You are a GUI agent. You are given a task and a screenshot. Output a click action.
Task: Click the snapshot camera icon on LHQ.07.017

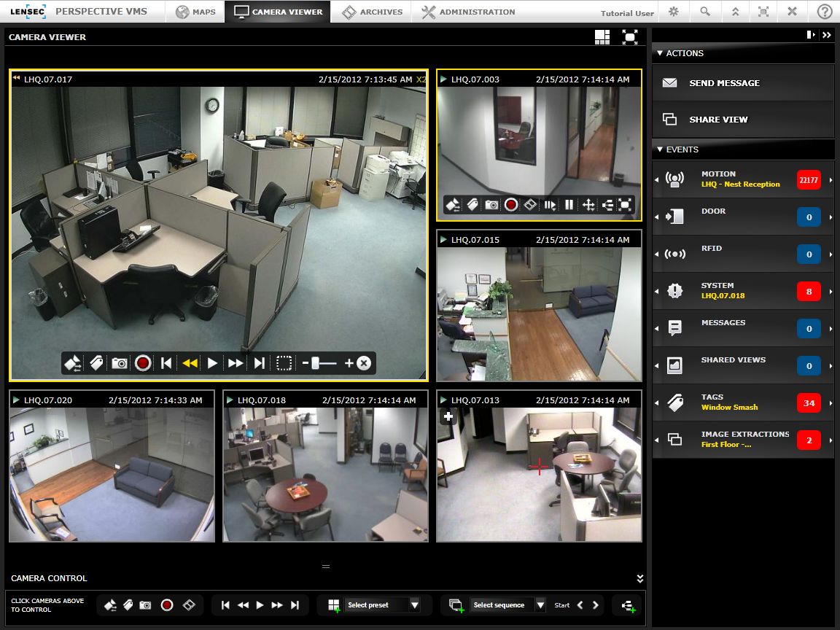(120, 363)
